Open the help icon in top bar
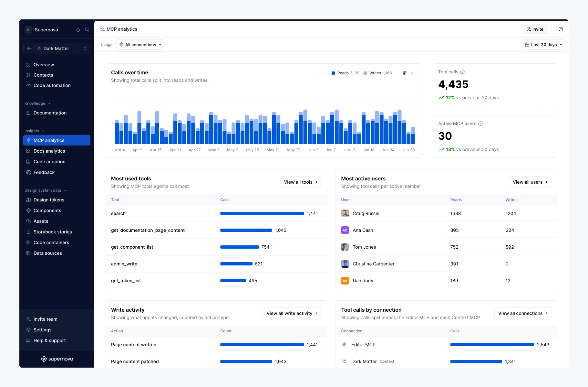Viewport: 588px width, 387px height. pos(561,29)
